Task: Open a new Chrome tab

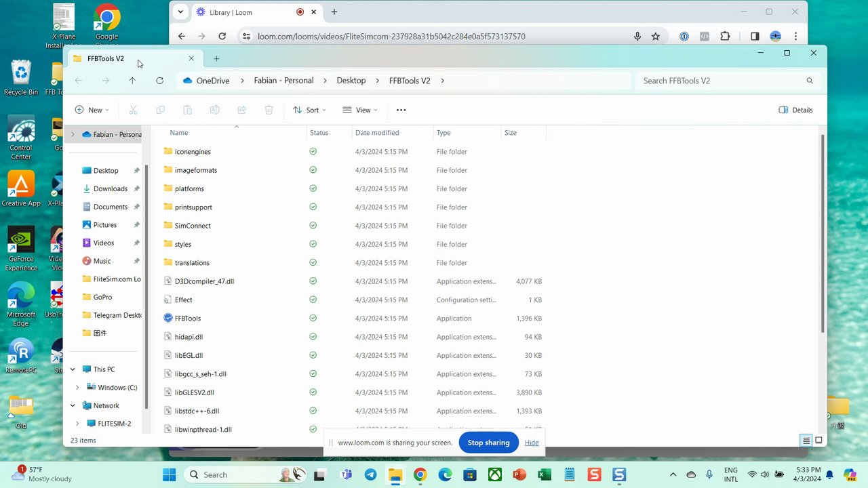Action: click(x=334, y=12)
